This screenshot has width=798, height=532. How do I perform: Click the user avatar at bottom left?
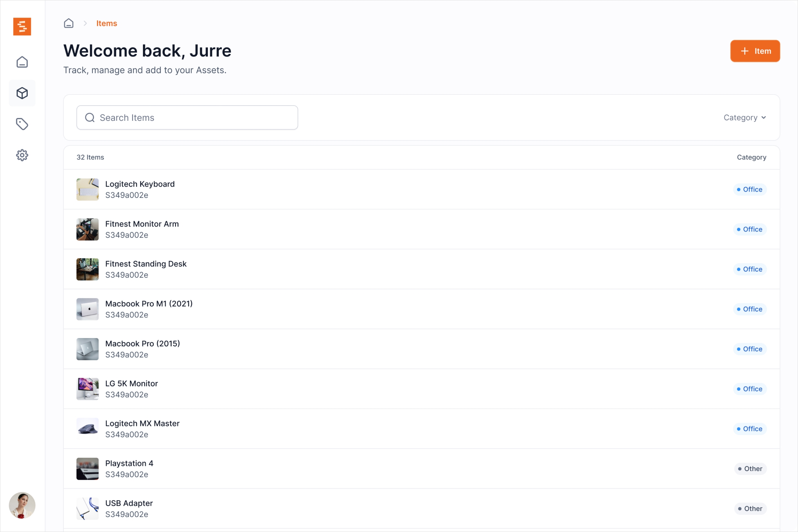click(x=22, y=505)
